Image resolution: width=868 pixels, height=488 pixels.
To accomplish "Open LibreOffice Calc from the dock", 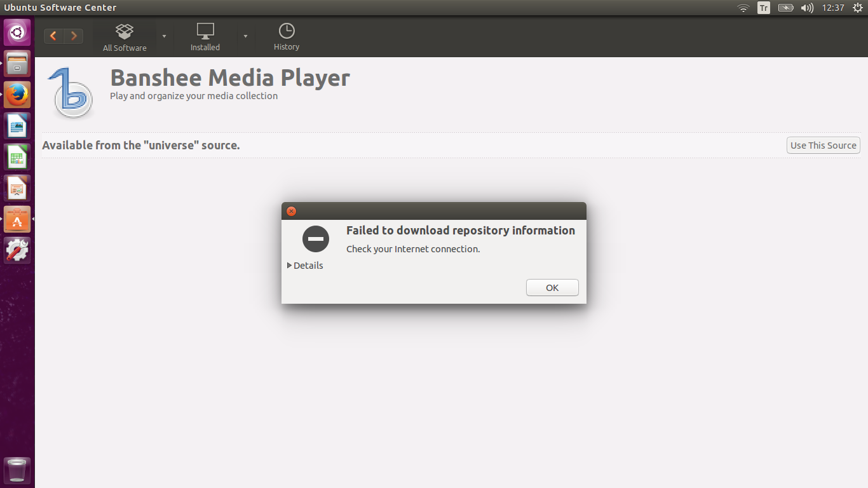I will point(17,157).
